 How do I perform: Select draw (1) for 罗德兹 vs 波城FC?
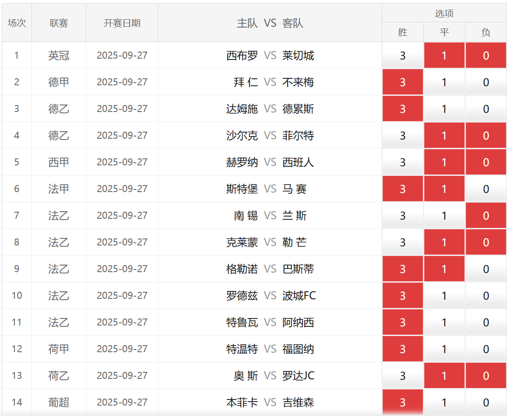tap(444, 296)
